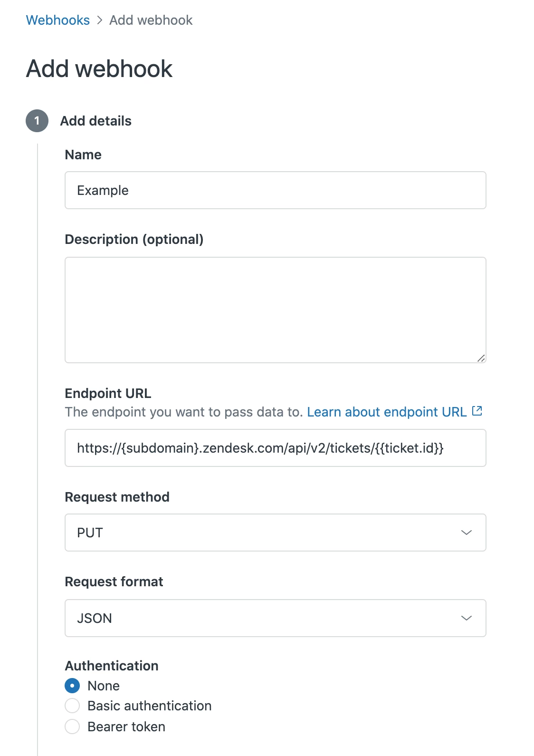Click the Authentication section label

coord(112,666)
